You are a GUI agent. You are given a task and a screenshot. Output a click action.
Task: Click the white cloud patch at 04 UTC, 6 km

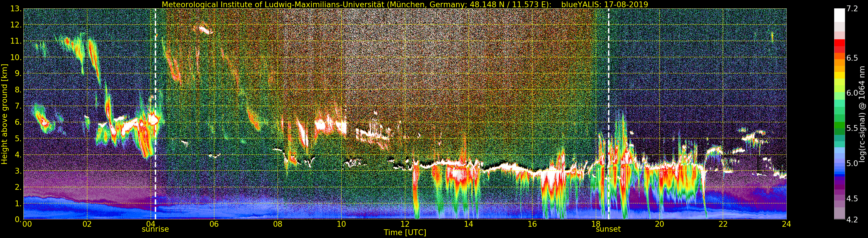[153, 120]
